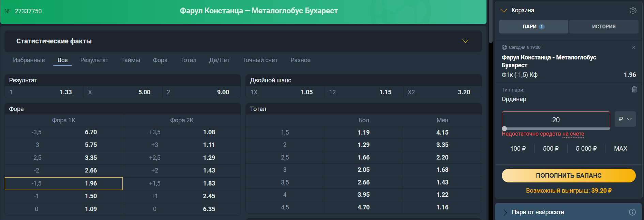Select the Избранные filter tab
The width and height of the screenshot is (644, 220).
29,60
